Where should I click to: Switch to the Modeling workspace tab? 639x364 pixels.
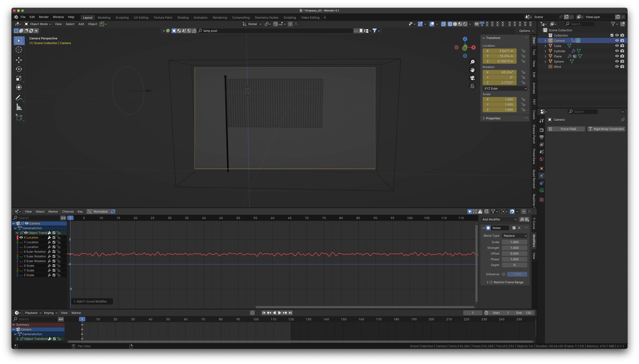tap(104, 17)
